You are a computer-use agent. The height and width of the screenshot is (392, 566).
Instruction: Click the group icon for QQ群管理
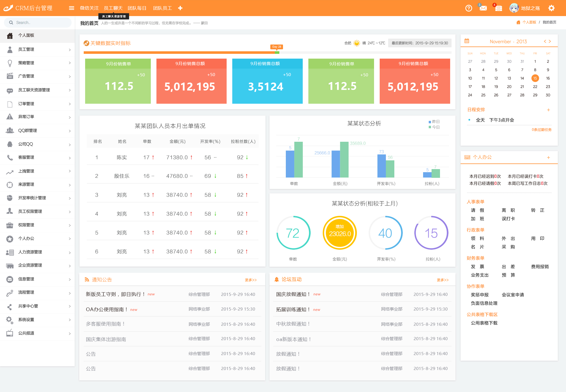point(10,130)
